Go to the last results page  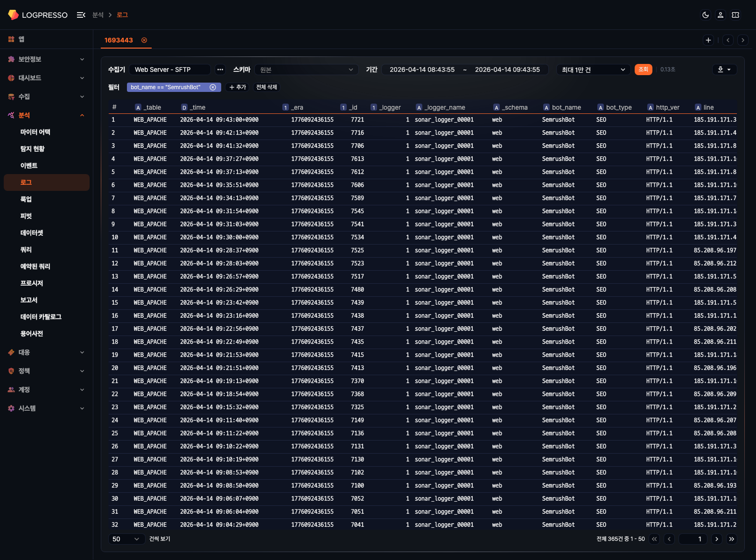tap(732, 539)
